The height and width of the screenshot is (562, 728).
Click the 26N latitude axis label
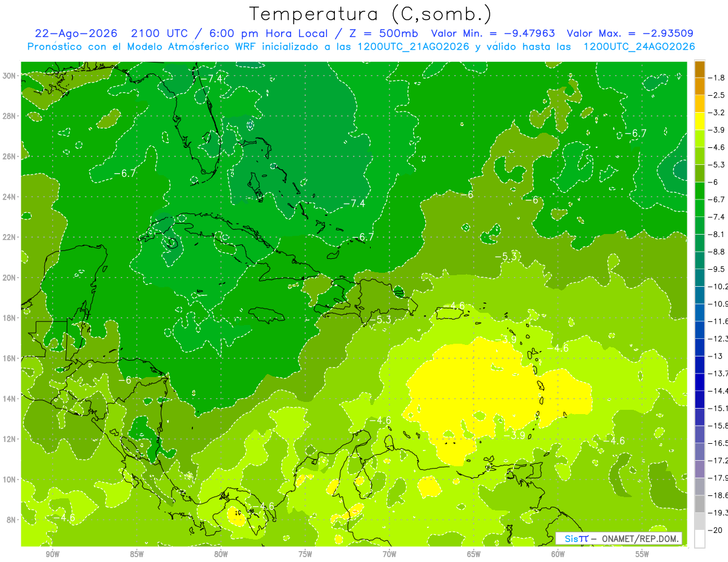(x=9, y=156)
